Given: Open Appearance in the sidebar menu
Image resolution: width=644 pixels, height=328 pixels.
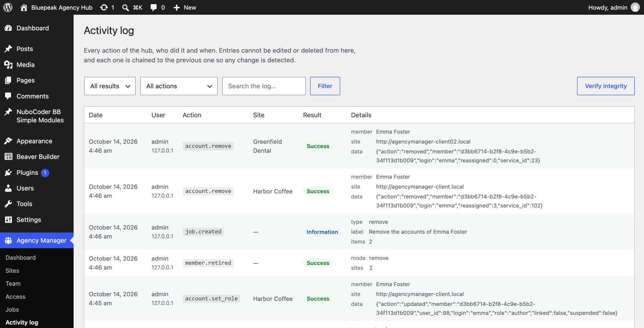Looking at the screenshot, I should pyautogui.click(x=37, y=141).
